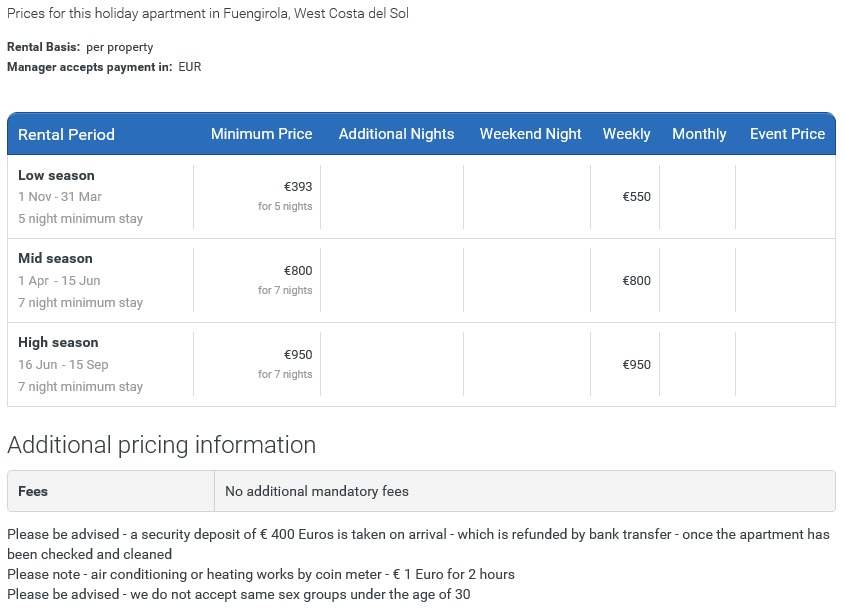
Task: Click the No additional mandatory fees text
Action: (x=317, y=491)
